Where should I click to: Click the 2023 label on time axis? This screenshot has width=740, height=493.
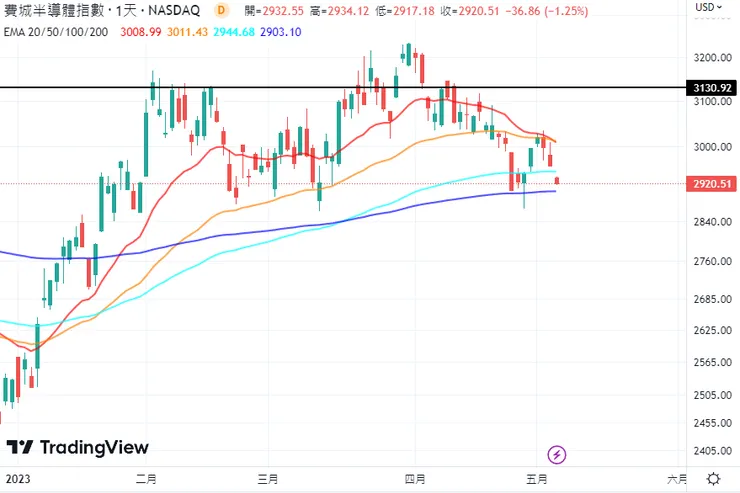(x=17, y=479)
